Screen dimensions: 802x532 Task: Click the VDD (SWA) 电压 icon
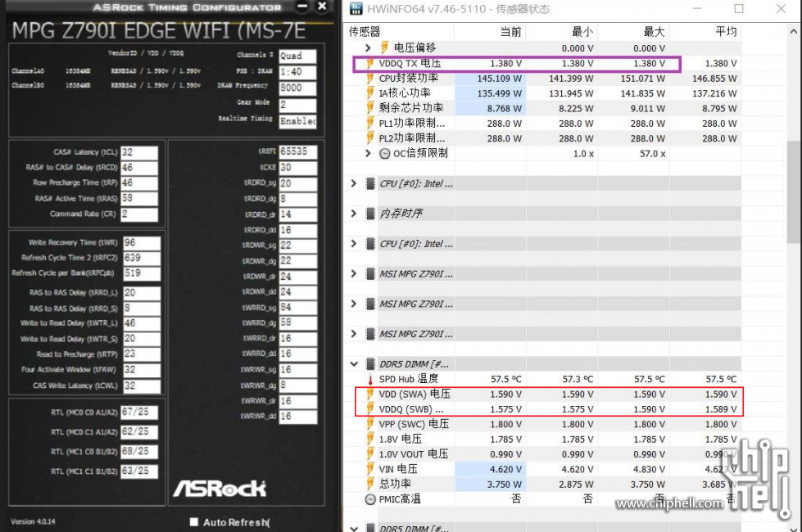point(369,394)
